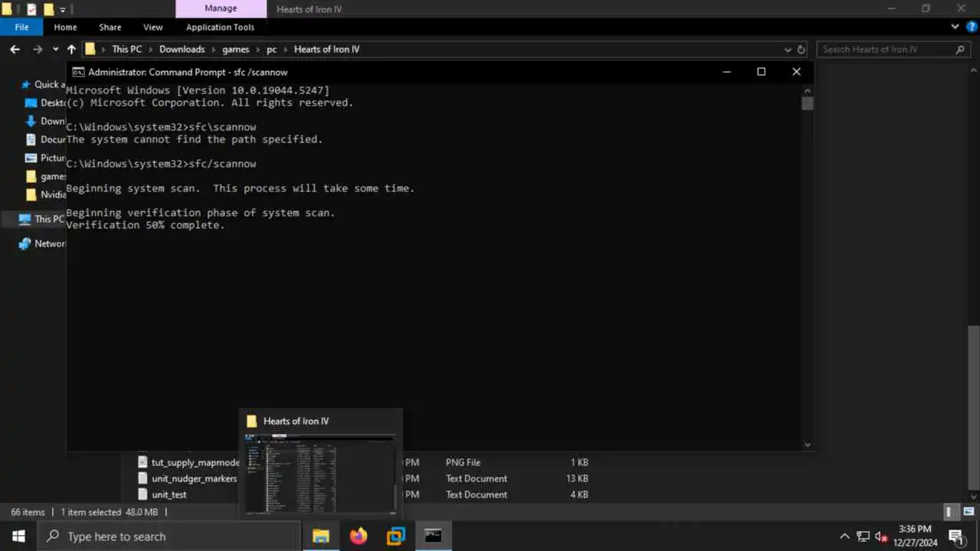Viewport: 980px width, 551px height.
Task: Open the File menu in Explorer
Action: [x=21, y=27]
